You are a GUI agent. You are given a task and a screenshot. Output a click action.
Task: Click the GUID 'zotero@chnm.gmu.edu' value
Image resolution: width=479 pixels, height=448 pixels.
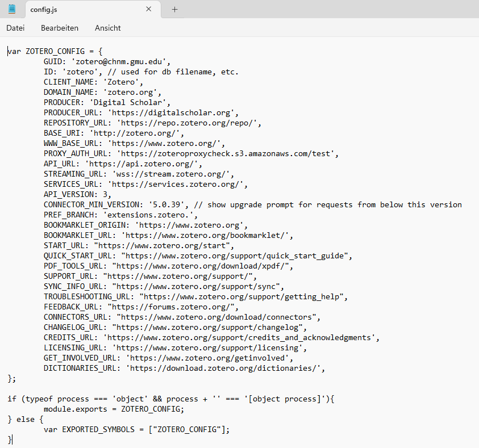pos(119,62)
